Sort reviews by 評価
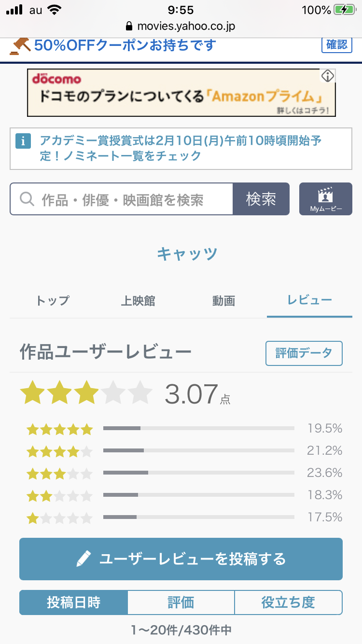Viewport: 362px width, 644px height. coord(181,602)
